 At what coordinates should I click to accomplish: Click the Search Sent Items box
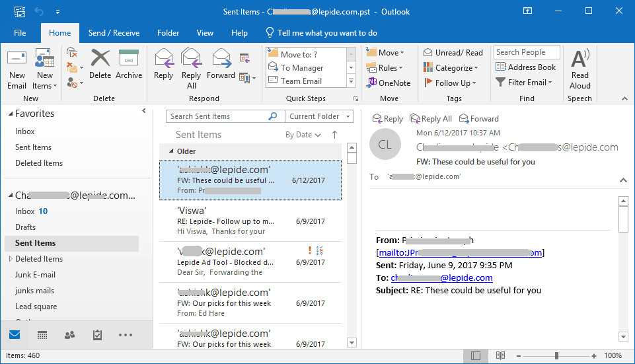(x=225, y=116)
